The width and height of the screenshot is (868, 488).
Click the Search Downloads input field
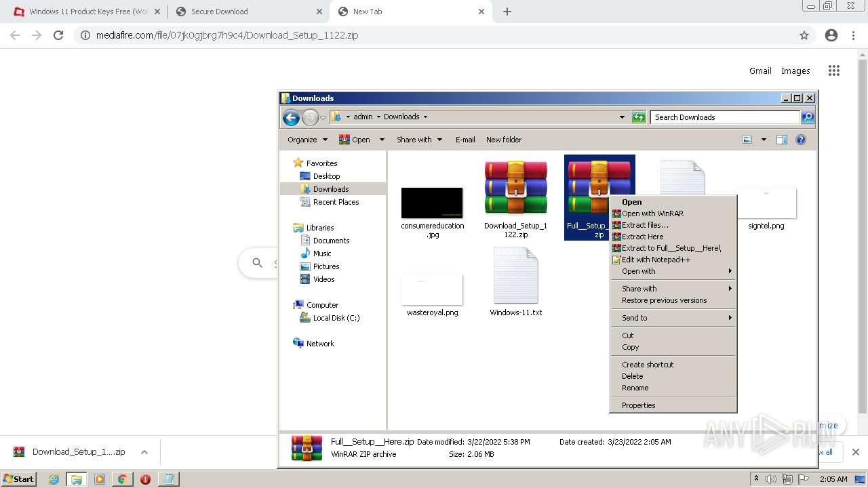pyautogui.click(x=725, y=117)
